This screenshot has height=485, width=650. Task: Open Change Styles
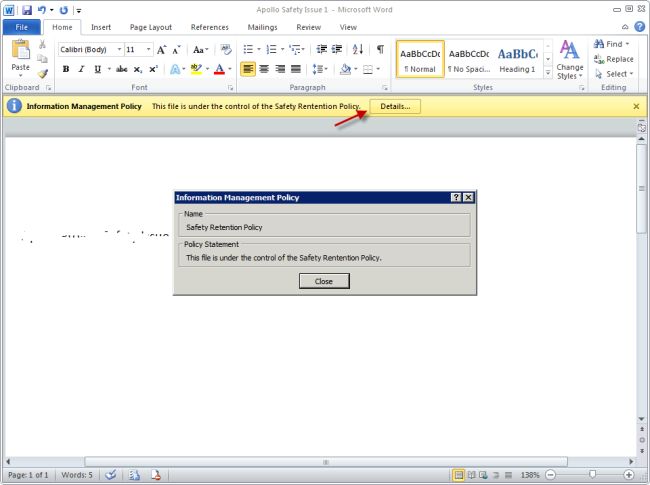click(x=570, y=60)
